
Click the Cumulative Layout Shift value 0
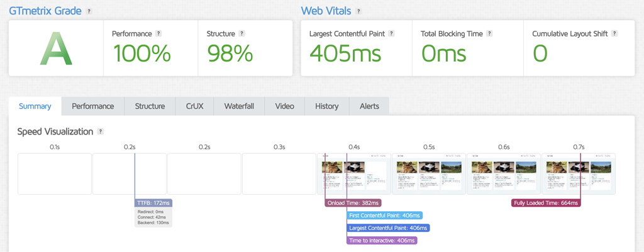pos(540,53)
